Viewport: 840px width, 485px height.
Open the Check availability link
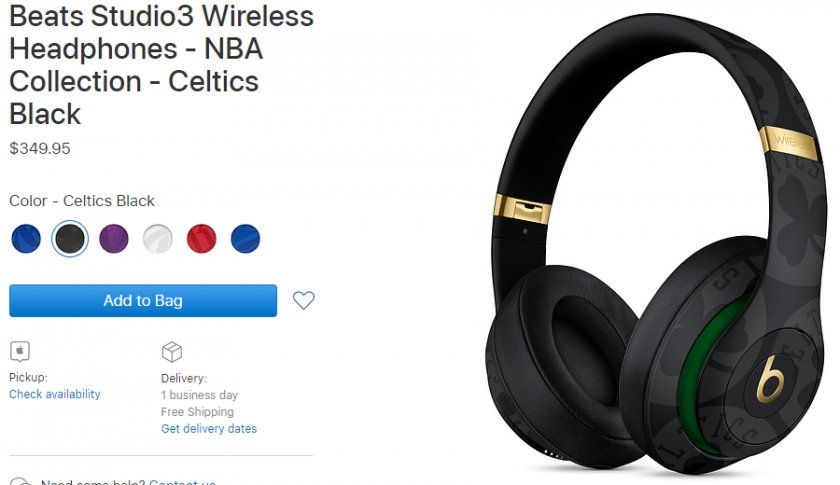55,394
